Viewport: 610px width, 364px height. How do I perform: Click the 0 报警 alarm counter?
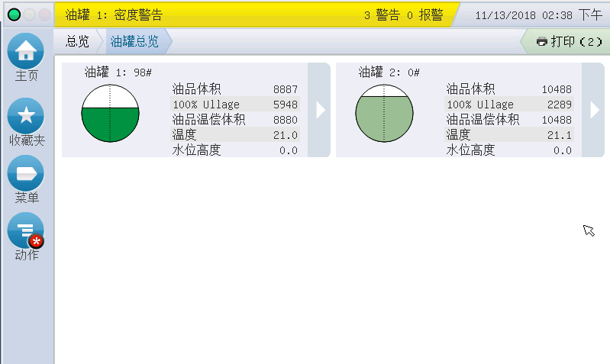click(426, 14)
